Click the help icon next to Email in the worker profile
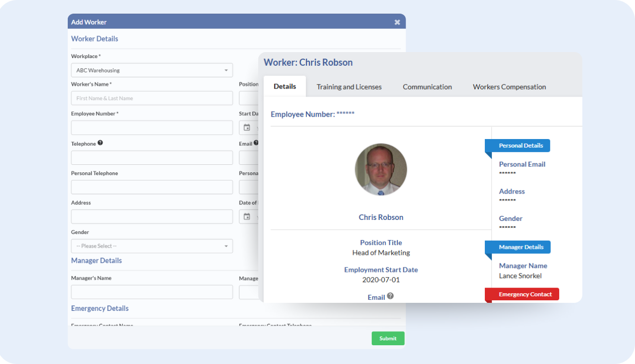The image size is (635, 364). coord(390,296)
